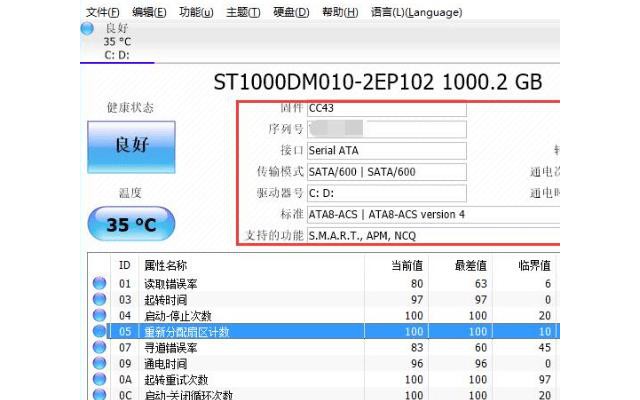
Task: Click the interface field Serial ATA
Action: tap(387, 150)
